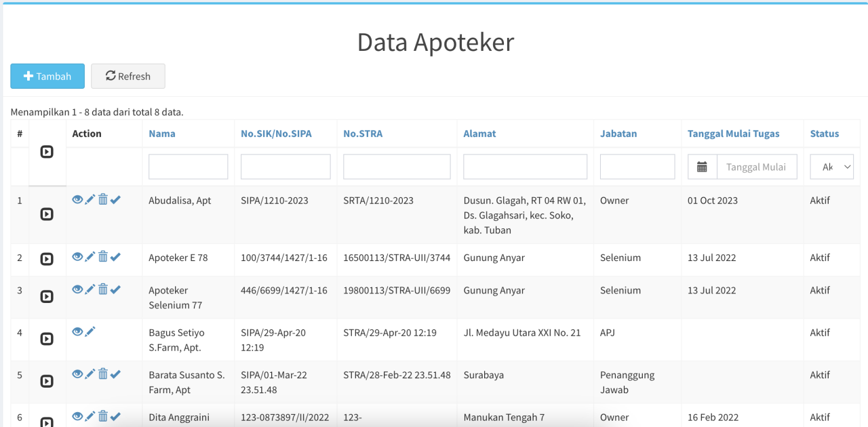
Task: Click the eye view icon for Abudalisa, Apt
Action: 77,199
